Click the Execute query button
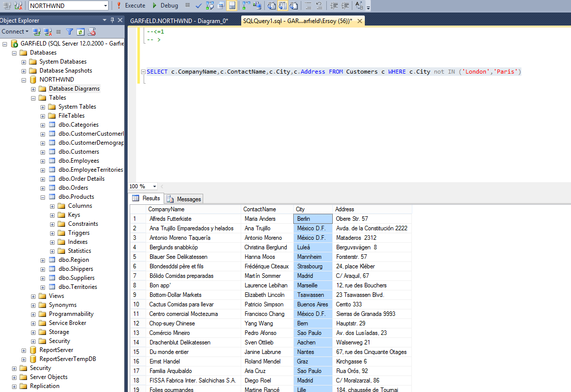Image resolution: width=571 pixels, height=392 pixels. coord(131,6)
